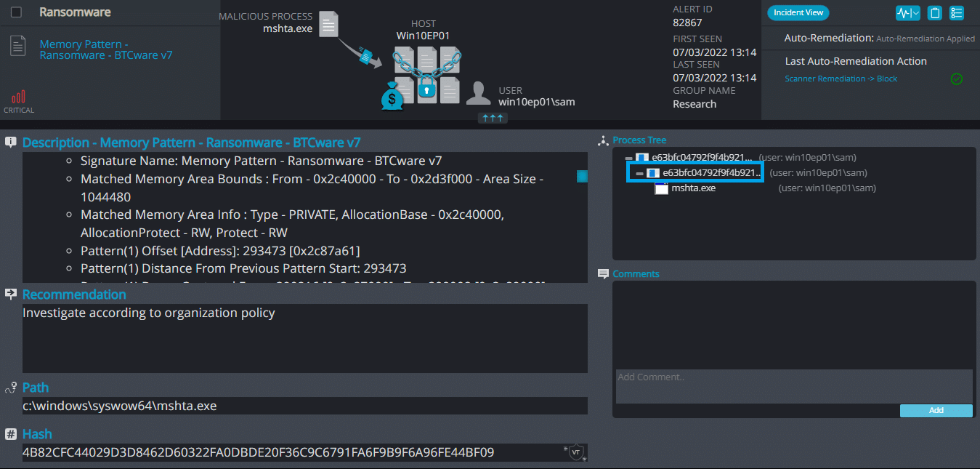Click the Last Auto-Remediation Action label
Screen dimensions: 980x469
[856, 62]
